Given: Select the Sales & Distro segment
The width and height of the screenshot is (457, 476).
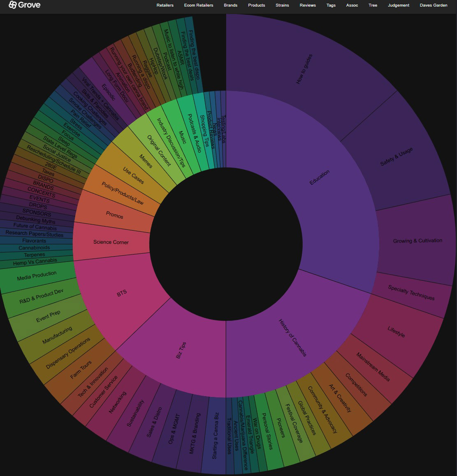Looking at the screenshot, I should click(x=154, y=422).
